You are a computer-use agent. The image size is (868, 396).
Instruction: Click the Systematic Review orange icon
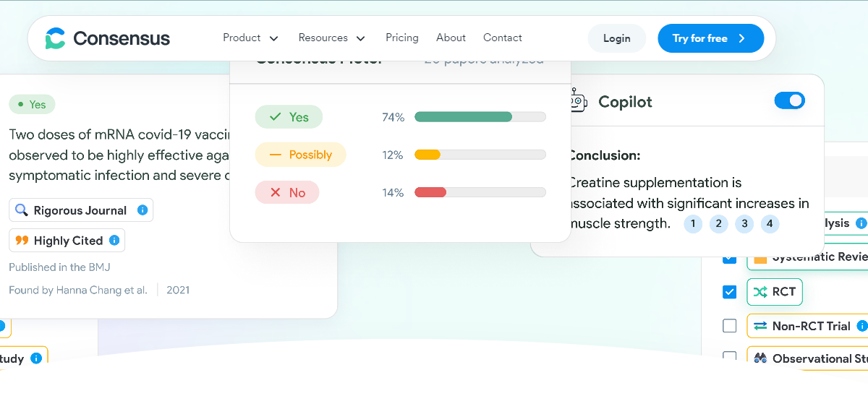click(x=759, y=258)
